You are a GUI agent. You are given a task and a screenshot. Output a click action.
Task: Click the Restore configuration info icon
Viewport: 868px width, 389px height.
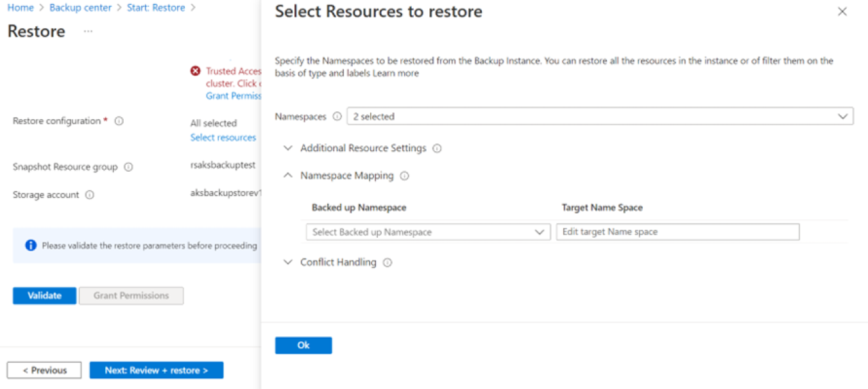[x=119, y=121]
